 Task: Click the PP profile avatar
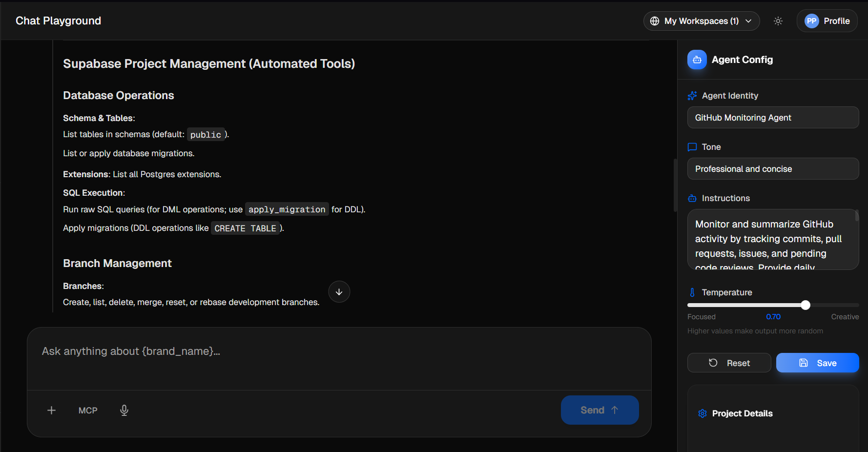811,21
